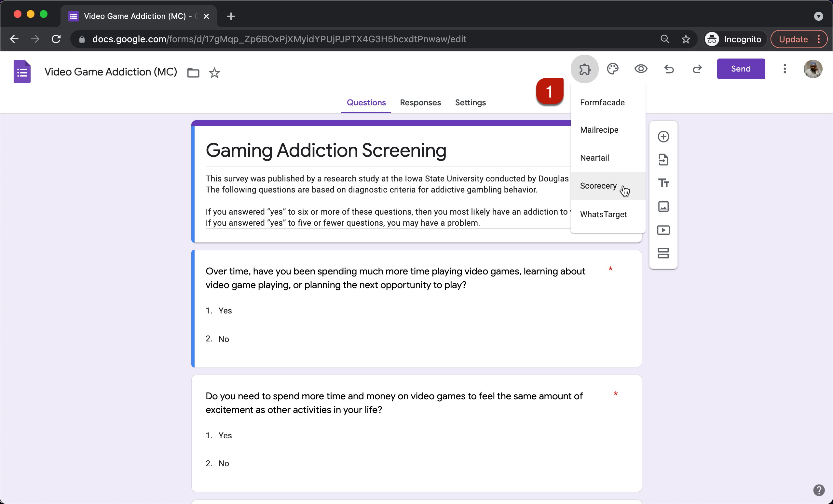Viewport: 833px width, 504px height.
Task: Click the Add video icon
Action: (663, 230)
